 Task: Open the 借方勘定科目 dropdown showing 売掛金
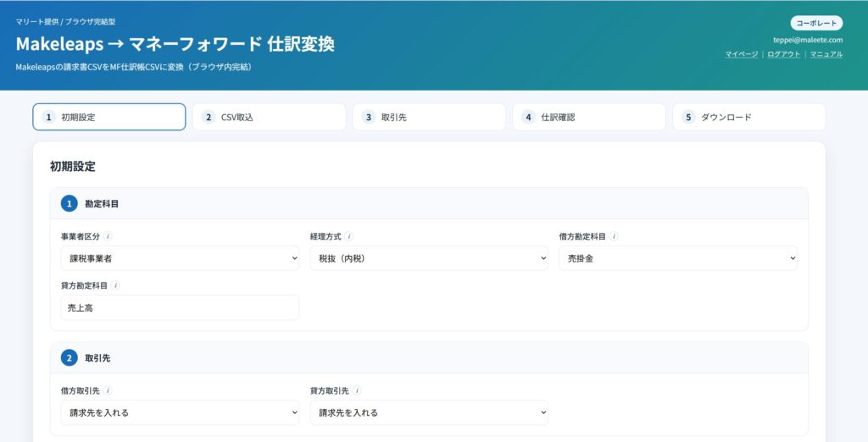coord(678,258)
